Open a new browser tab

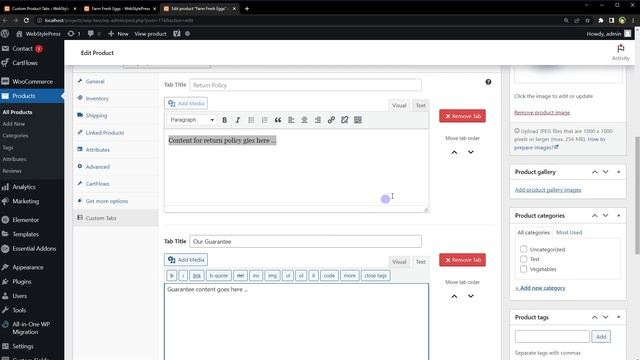point(247,9)
